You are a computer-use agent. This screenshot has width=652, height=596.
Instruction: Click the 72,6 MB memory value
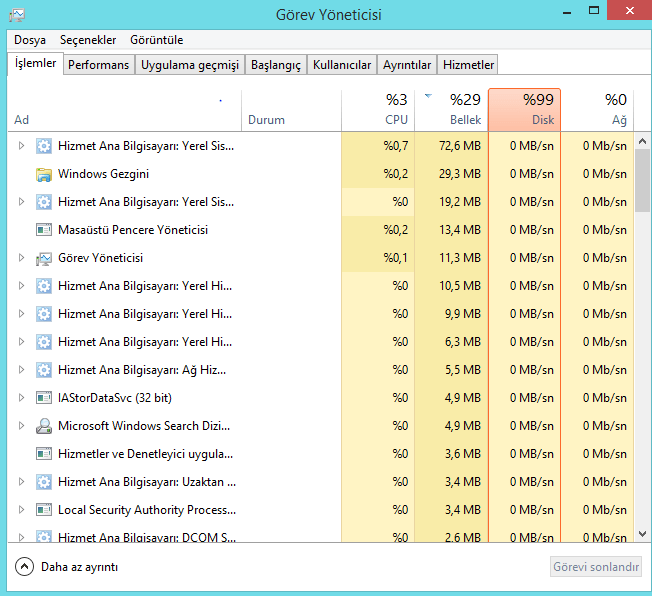point(460,146)
